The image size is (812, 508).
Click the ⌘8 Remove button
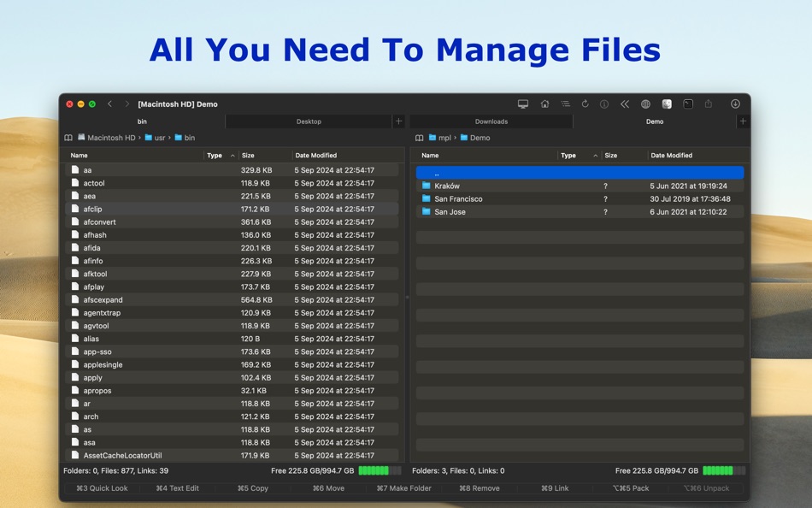coord(480,488)
